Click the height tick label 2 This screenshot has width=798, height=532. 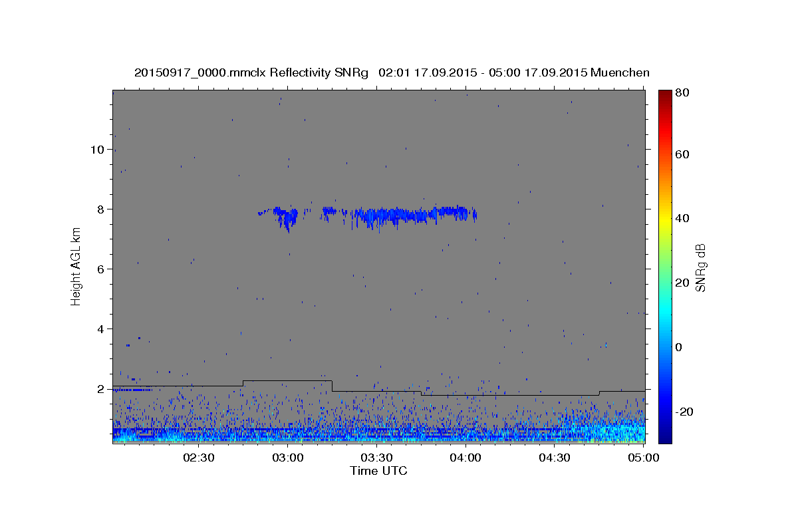tap(102, 389)
